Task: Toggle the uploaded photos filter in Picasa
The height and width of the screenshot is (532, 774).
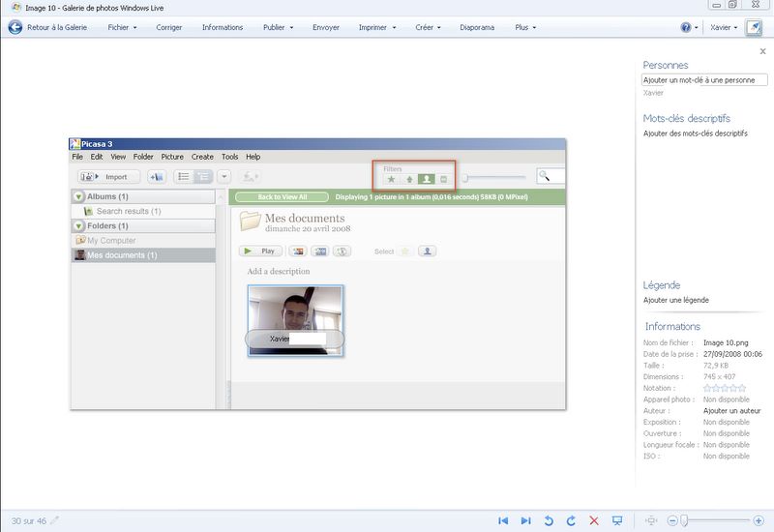Action: pos(409,179)
